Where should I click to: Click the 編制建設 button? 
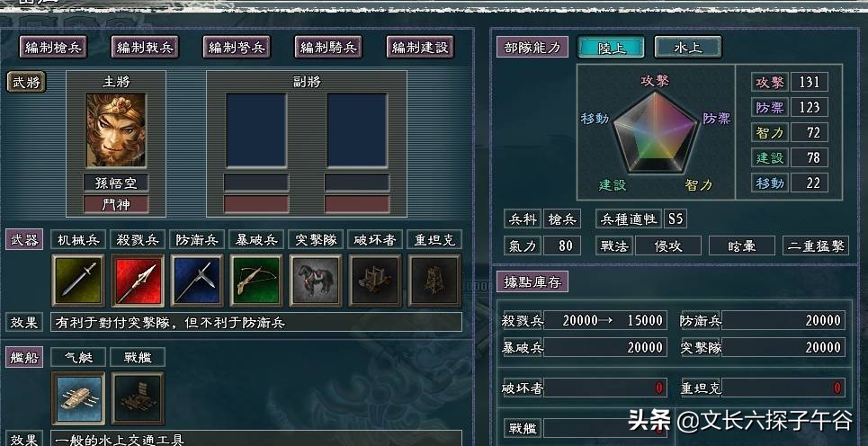[x=420, y=47]
